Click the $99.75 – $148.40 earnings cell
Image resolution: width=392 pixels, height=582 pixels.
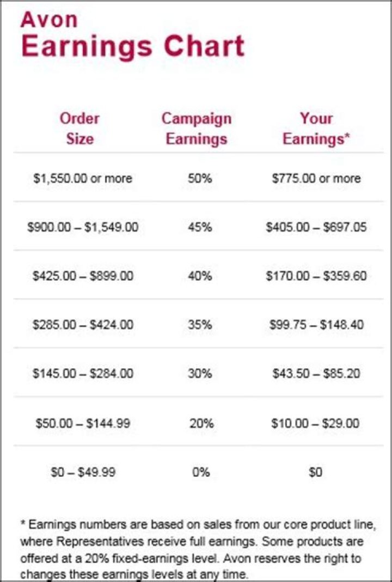pos(316,325)
